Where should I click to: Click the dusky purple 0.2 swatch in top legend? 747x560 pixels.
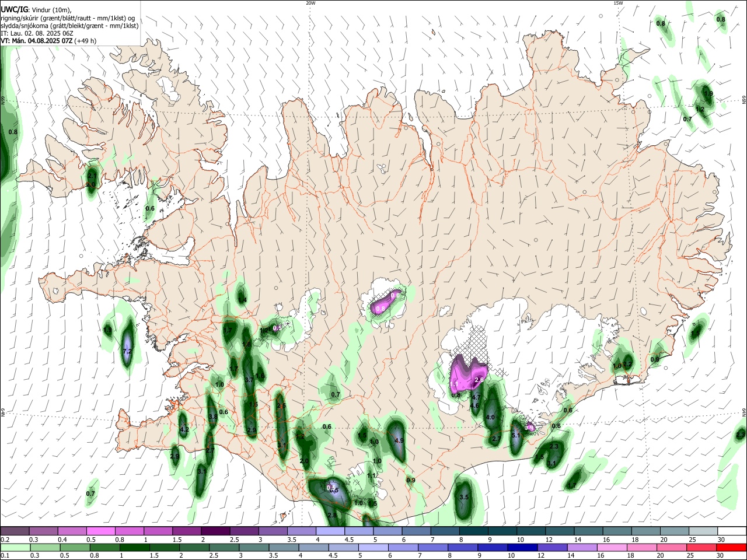tap(15, 531)
